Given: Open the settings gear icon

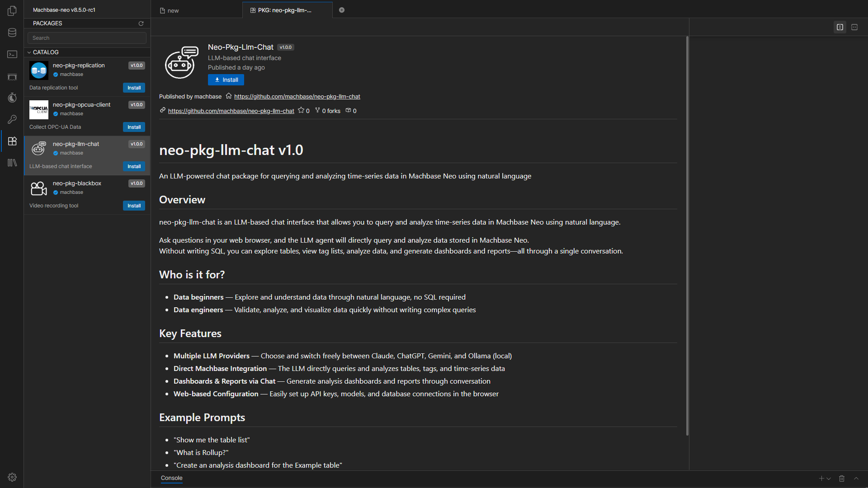Looking at the screenshot, I should (12, 477).
